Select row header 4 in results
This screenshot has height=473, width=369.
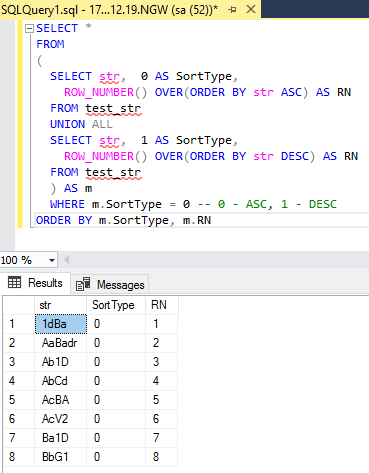(x=19, y=381)
